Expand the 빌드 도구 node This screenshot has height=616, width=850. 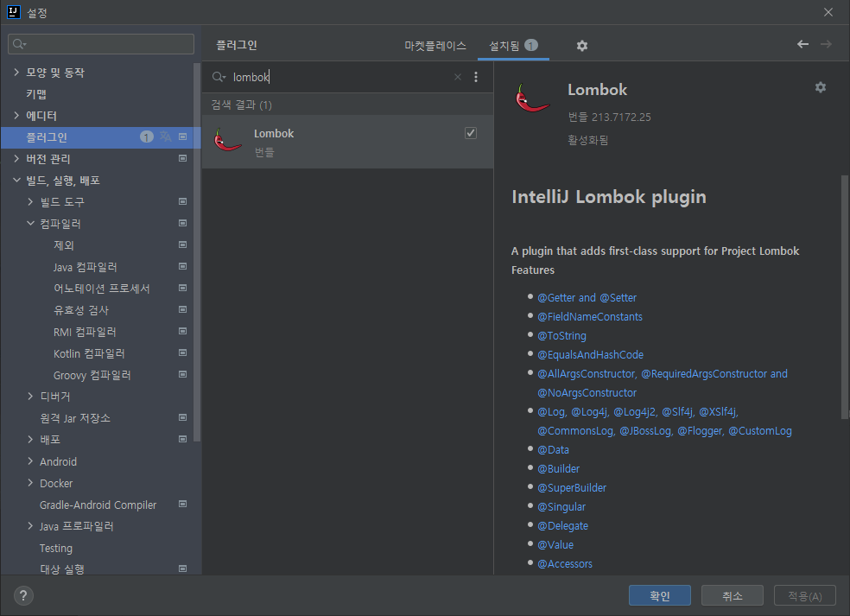(30, 201)
